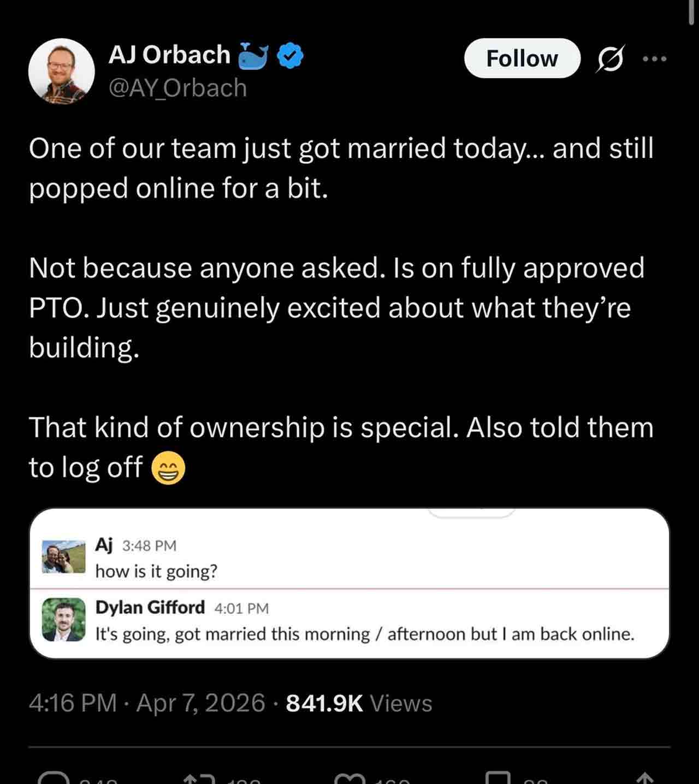Viewport: 699px width, 784px height.
Task: Click Aj's avatar in the Slack screenshot
Action: click(x=64, y=557)
